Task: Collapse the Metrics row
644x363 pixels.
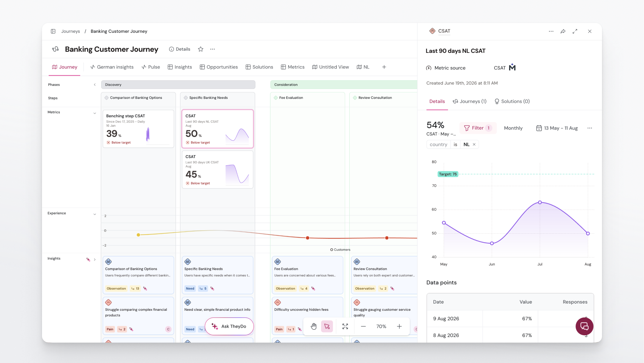Action: tap(94, 113)
